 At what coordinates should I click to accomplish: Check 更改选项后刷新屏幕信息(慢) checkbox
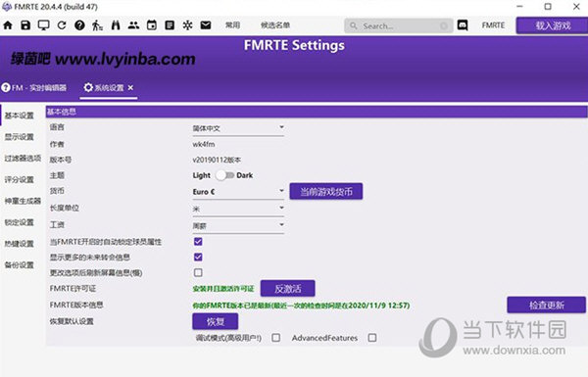point(198,272)
